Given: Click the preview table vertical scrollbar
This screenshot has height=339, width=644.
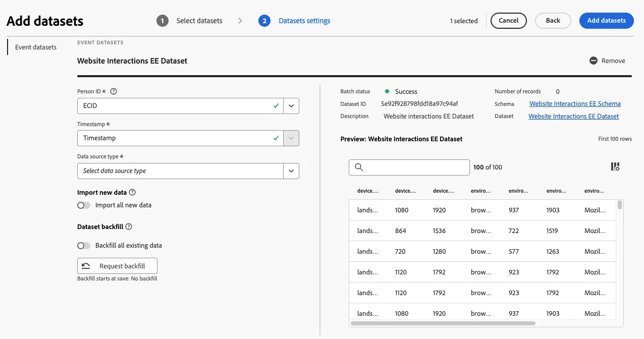Looking at the screenshot, I should (620, 205).
